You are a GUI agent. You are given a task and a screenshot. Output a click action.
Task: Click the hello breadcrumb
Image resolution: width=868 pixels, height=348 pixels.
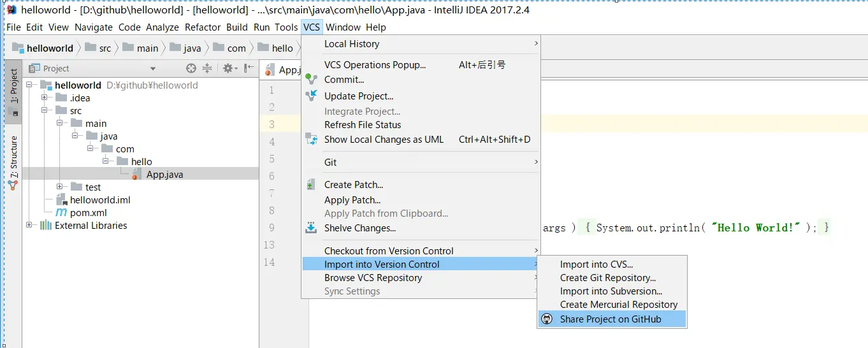(275, 48)
